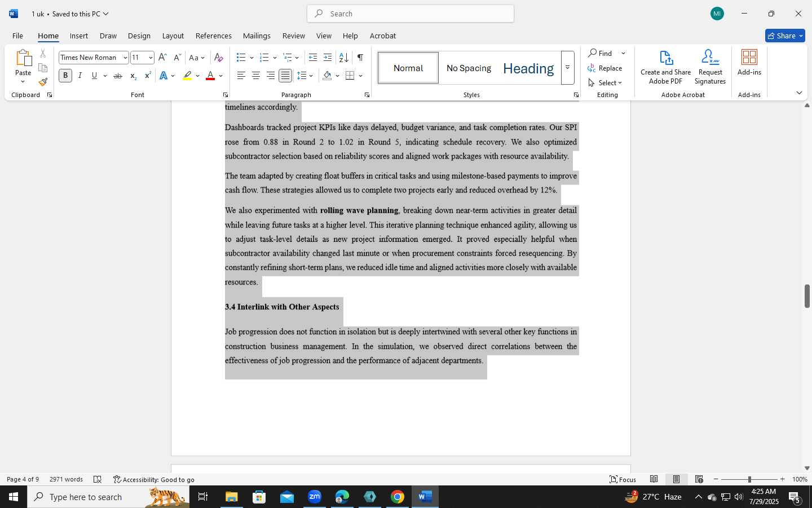This screenshot has width=812, height=508.
Task: Apply the Normal style
Action: [x=408, y=68]
